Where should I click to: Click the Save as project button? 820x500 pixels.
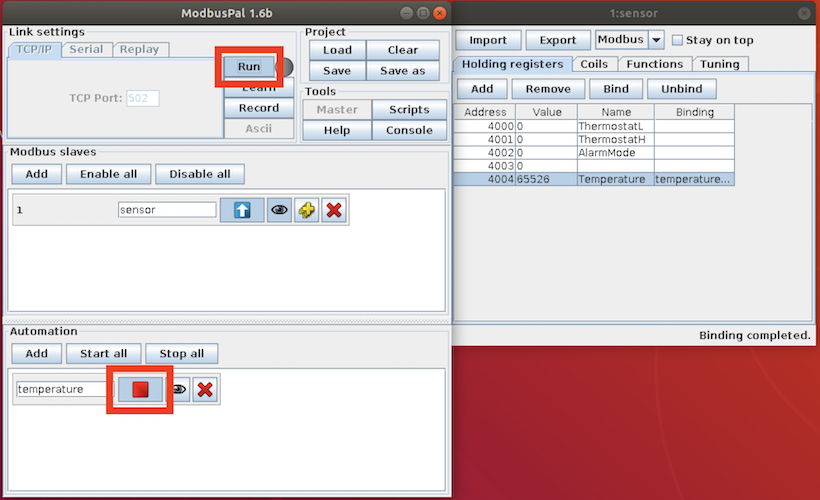(403, 71)
